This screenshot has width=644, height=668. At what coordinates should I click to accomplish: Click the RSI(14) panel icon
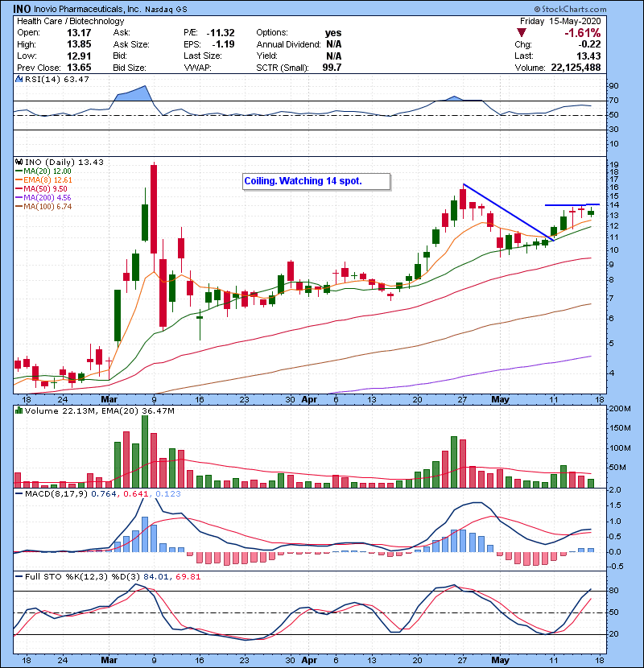pos(19,79)
